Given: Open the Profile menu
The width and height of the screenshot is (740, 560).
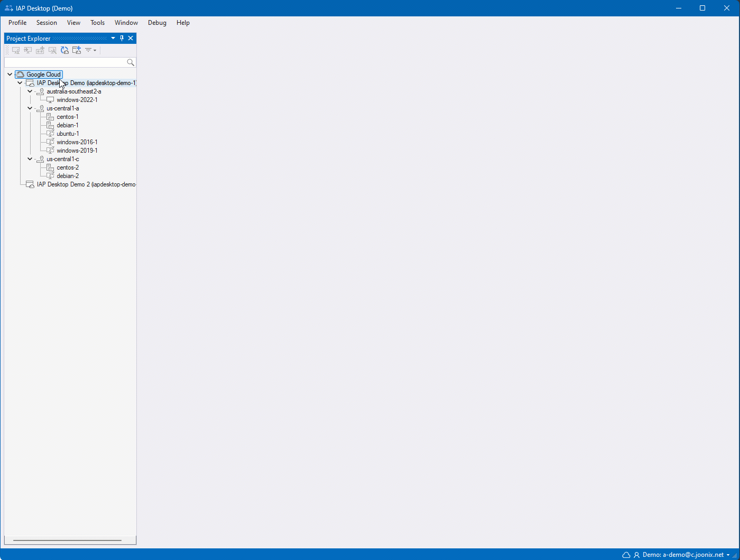Looking at the screenshot, I should point(17,23).
